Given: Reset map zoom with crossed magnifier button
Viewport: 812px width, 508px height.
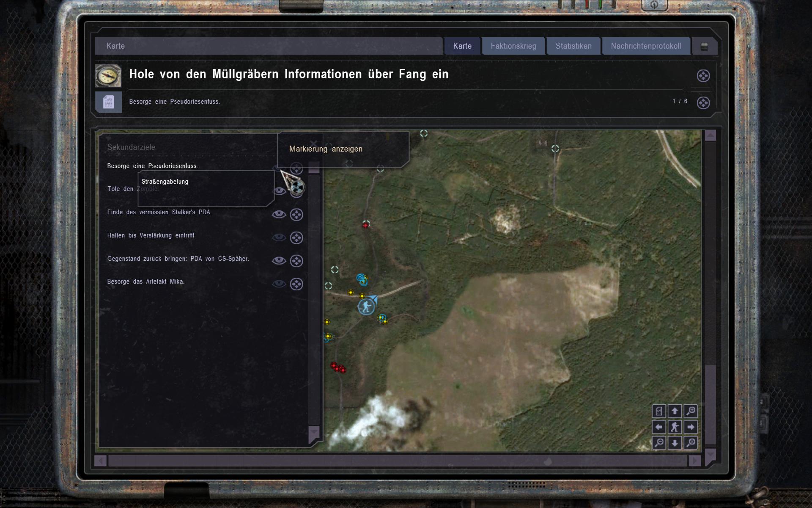Looking at the screenshot, I should (x=691, y=443).
